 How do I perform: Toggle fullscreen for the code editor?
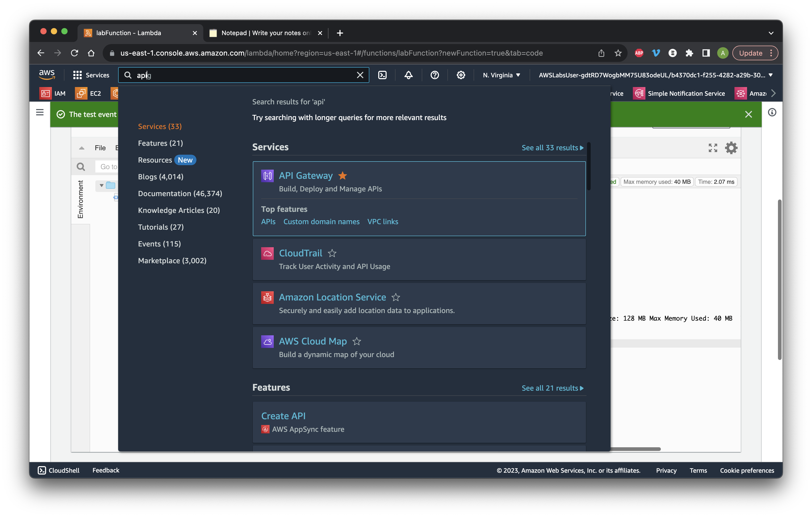point(713,148)
